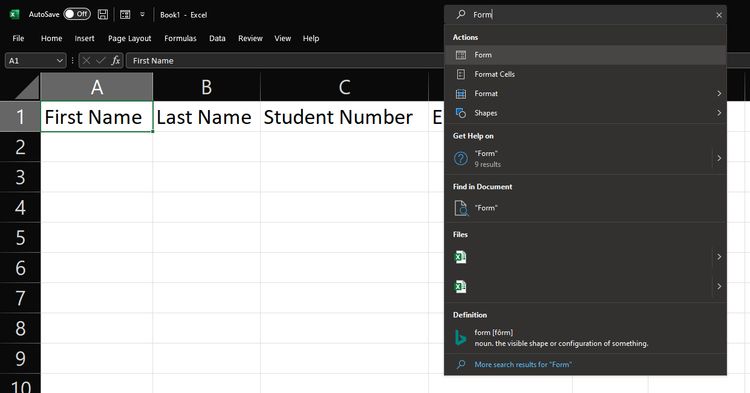Expand the Format submenu chevron

click(x=719, y=94)
